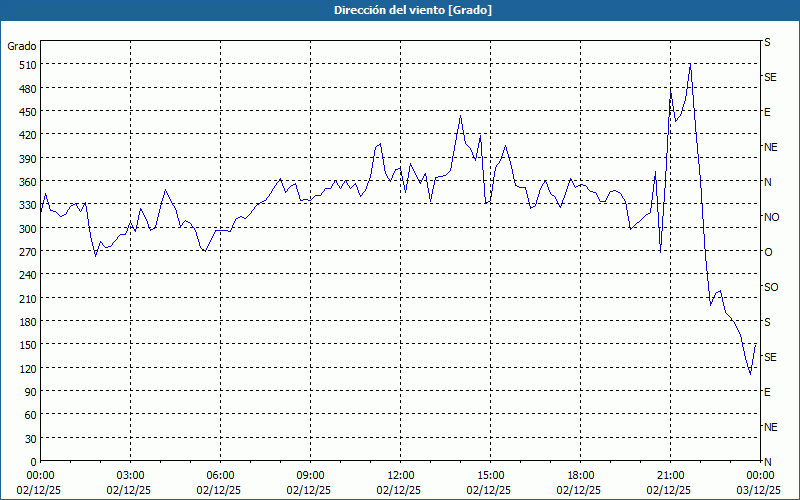This screenshot has width=800, height=500.
Task: Click the 18:00 time marker
Action: tap(580, 475)
